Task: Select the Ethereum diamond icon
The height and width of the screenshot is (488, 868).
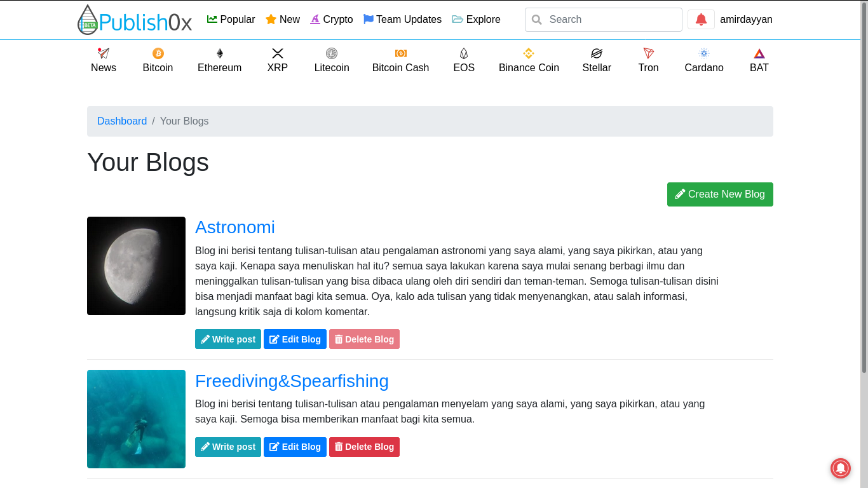Action: pos(220,53)
